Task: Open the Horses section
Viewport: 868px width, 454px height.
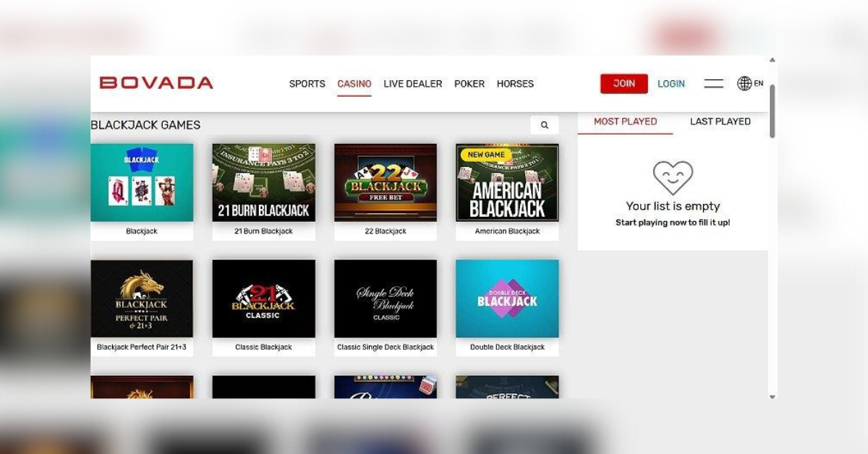Action: pyautogui.click(x=515, y=84)
